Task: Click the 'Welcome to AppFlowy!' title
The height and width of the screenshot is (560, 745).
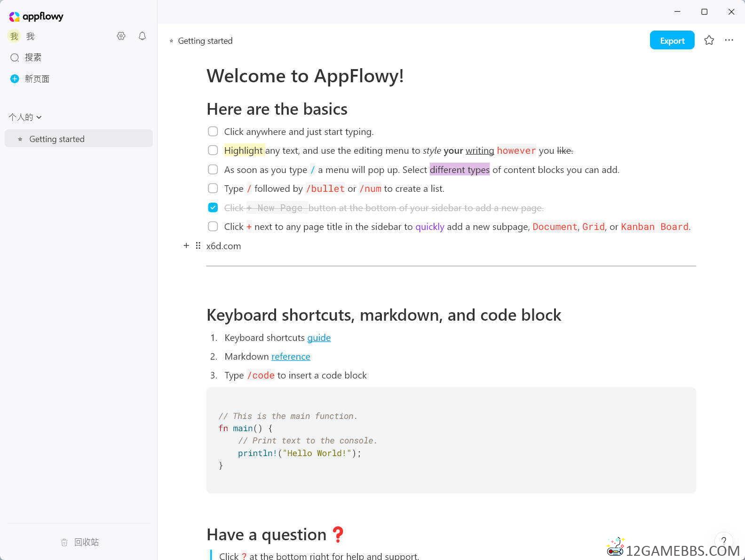Action: pyautogui.click(x=305, y=76)
